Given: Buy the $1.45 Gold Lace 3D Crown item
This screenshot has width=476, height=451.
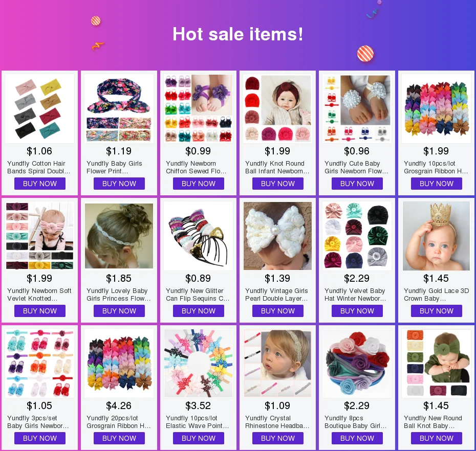Looking at the screenshot, I should (x=437, y=311).
